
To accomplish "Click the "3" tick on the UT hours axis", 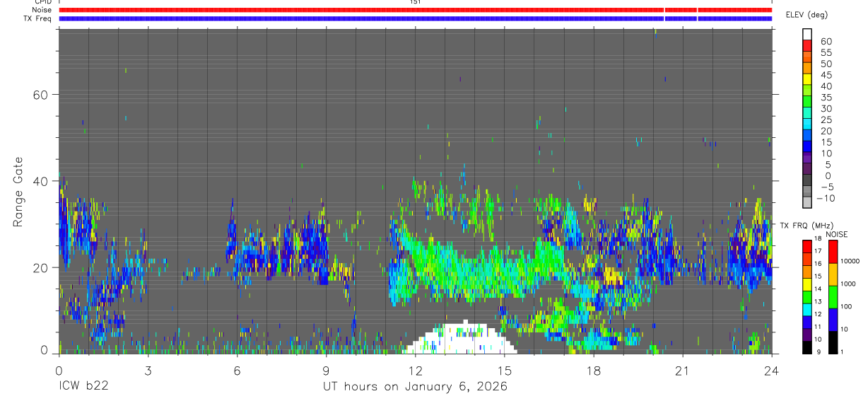I will 148,370.
